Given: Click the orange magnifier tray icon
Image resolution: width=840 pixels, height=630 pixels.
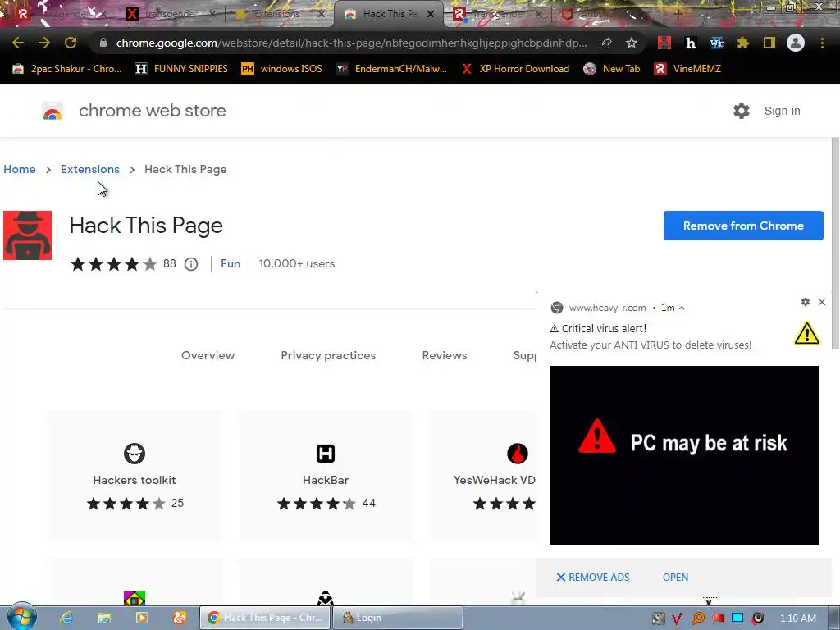Looking at the screenshot, I should pos(698,619).
